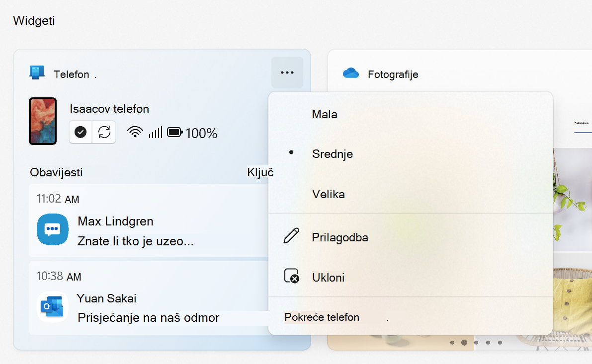
Task: Click the hanging plant photo in Fotografije
Action: tap(573, 199)
